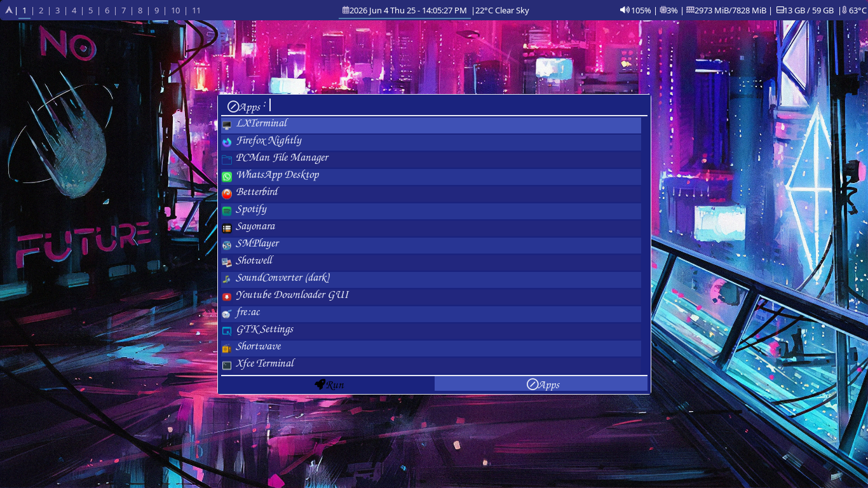The width and height of the screenshot is (868, 488).
Task: Select the Spotify entry
Action: point(431,211)
